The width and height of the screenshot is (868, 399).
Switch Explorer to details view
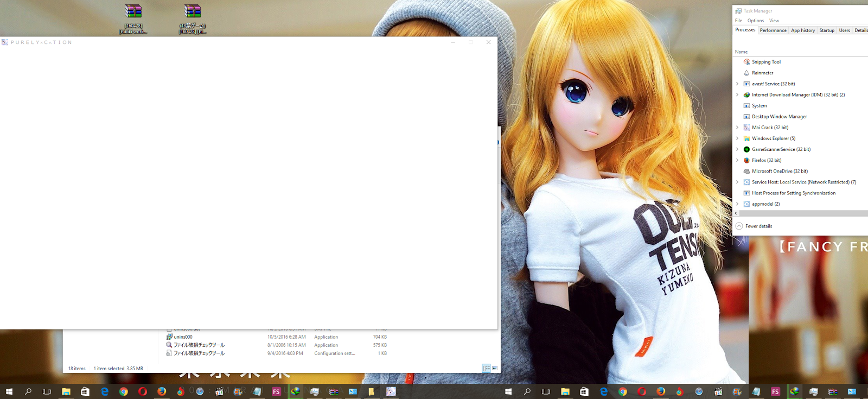486,368
